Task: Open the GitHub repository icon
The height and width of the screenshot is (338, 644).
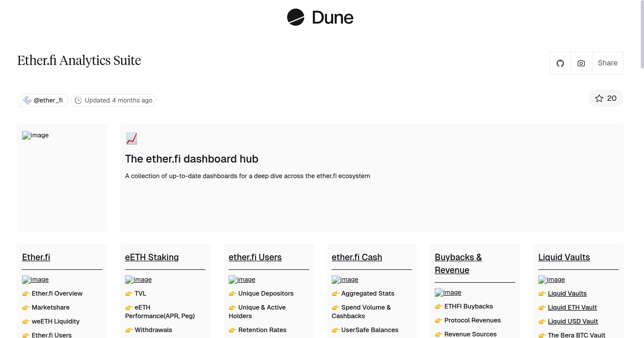Action: click(560, 63)
